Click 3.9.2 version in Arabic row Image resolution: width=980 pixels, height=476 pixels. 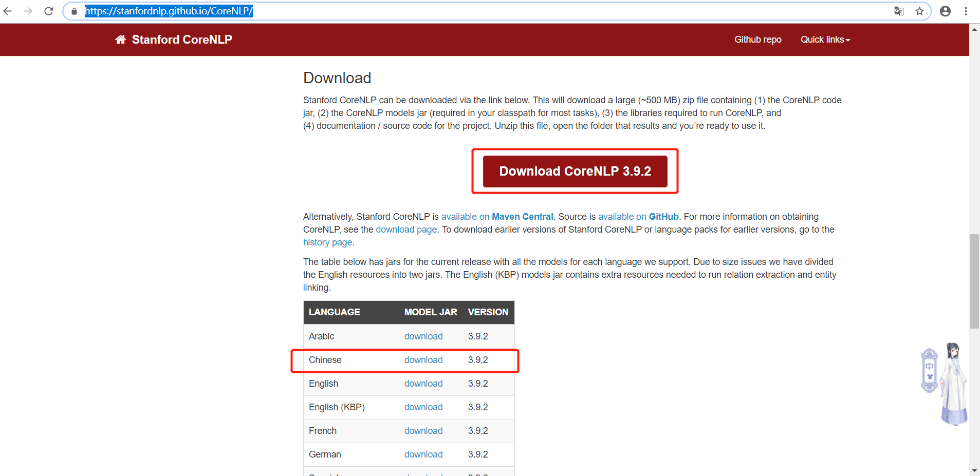(478, 336)
